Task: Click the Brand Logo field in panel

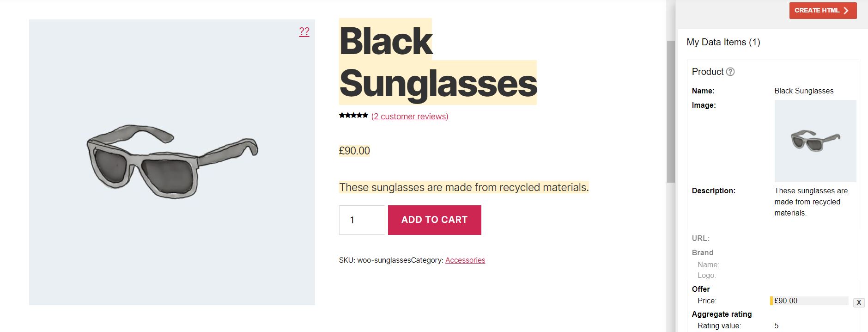Action: click(707, 276)
